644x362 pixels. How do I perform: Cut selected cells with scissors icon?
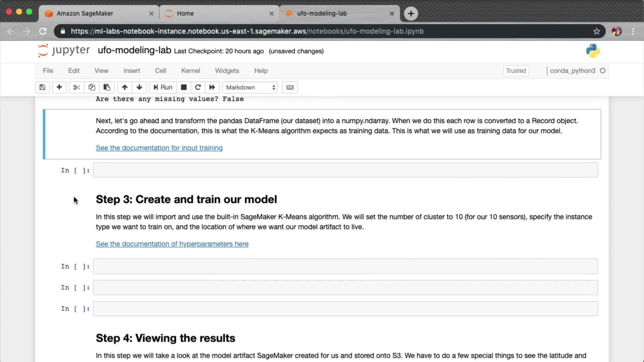76,87
